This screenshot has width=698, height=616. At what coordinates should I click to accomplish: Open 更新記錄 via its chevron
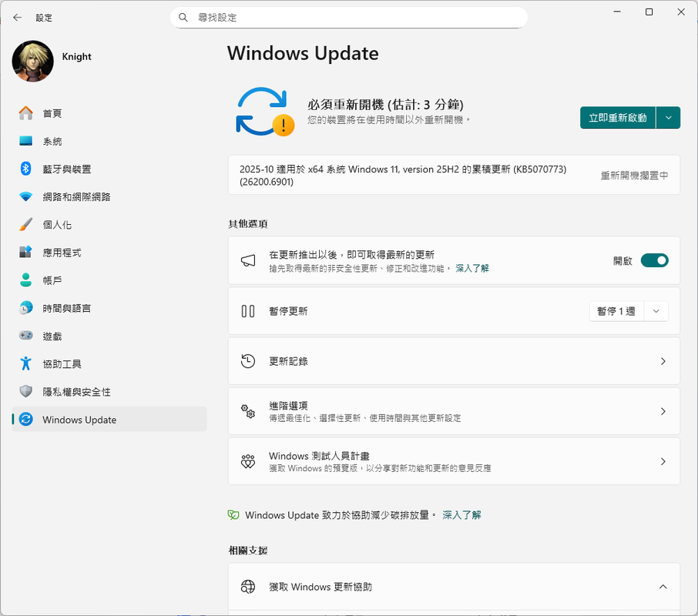pos(663,361)
